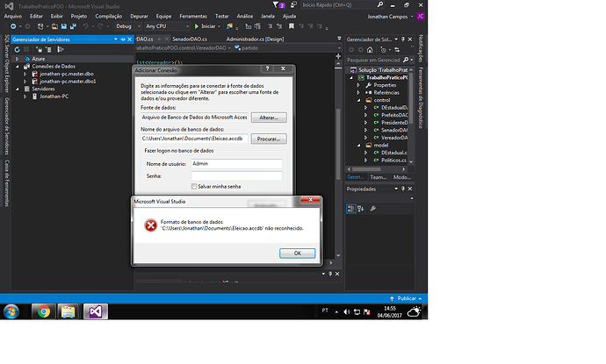Screen dimensions: 606x364
Task: Close the Microsoft Visual Studio error dialog
Action: 310,200
